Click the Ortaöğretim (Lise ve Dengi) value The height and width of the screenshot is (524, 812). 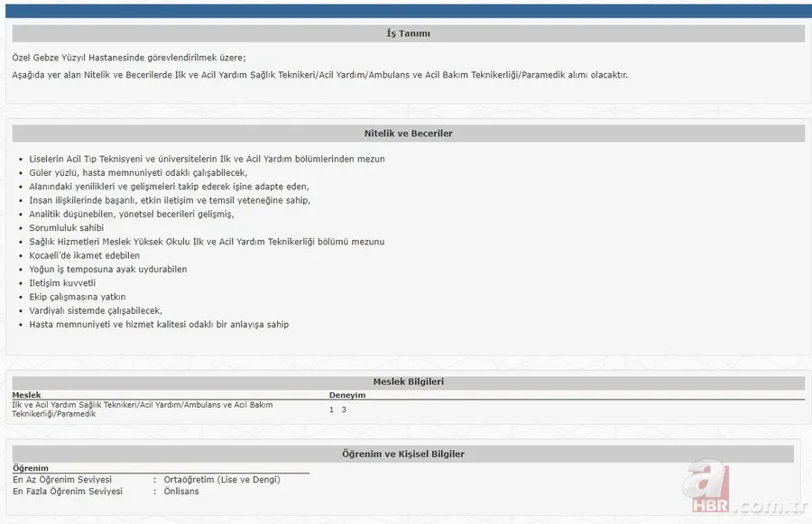[222, 480]
